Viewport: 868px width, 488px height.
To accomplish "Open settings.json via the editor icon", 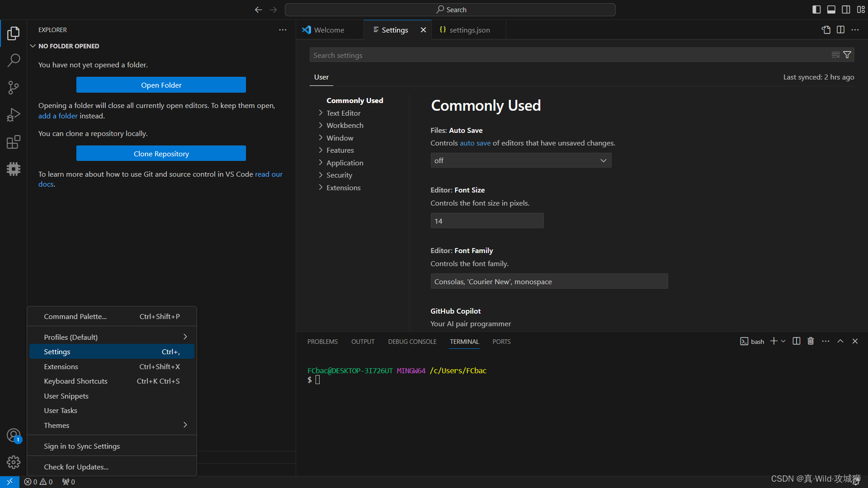I will pos(826,30).
